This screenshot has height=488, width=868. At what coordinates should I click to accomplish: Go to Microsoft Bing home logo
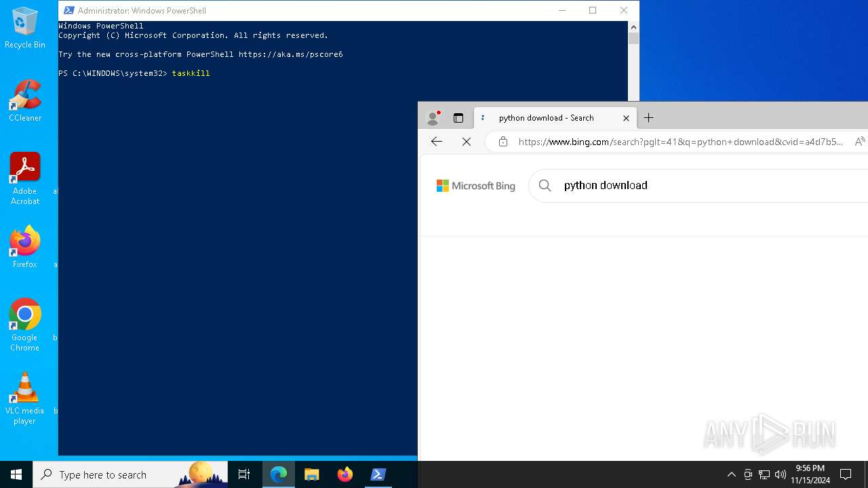coord(475,186)
